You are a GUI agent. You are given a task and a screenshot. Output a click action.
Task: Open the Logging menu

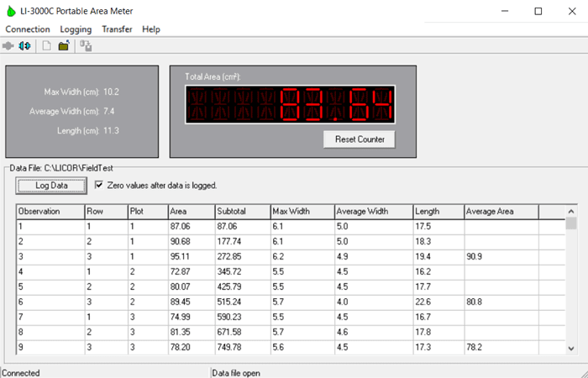tap(76, 29)
